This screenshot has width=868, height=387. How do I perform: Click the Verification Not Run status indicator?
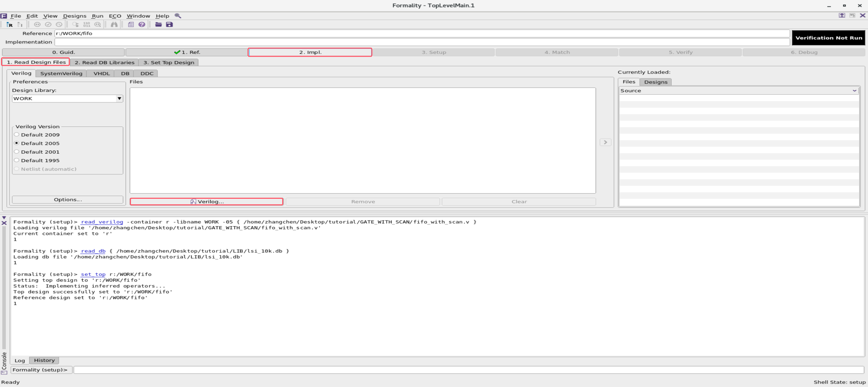pyautogui.click(x=829, y=38)
